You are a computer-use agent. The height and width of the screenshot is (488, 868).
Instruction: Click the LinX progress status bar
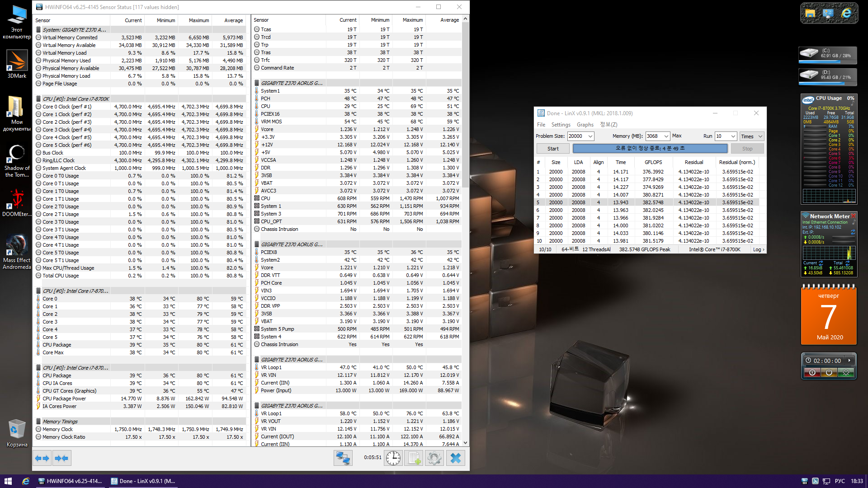pos(650,148)
